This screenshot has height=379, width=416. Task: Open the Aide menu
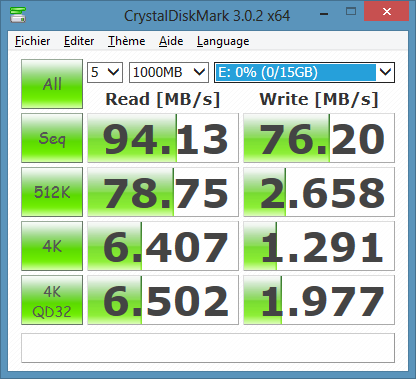pyautogui.click(x=171, y=41)
